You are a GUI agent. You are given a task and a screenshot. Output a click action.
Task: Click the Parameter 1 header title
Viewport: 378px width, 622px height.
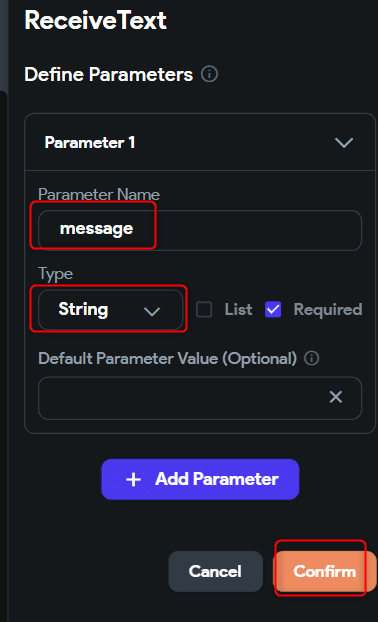pyautogui.click(x=90, y=142)
